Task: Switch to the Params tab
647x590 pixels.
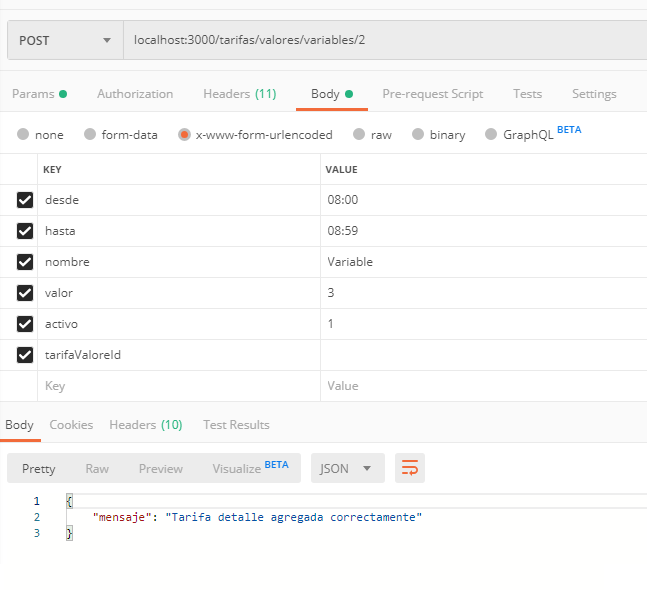Action: pyautogui.click(x=39, y=94)
